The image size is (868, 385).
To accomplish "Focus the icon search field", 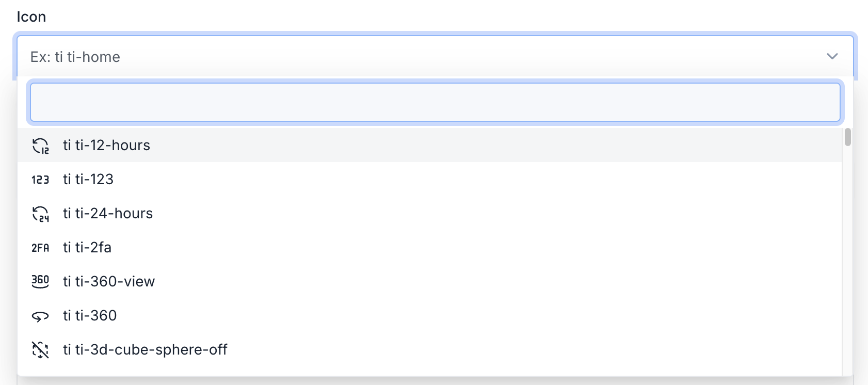I will (435, 102).
